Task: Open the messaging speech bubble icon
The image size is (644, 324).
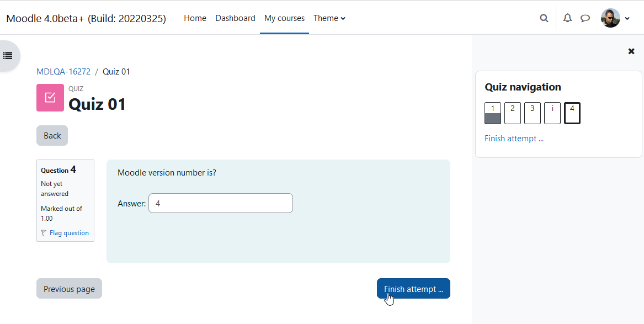Action: pyautogui.click(x=585, y=18)
